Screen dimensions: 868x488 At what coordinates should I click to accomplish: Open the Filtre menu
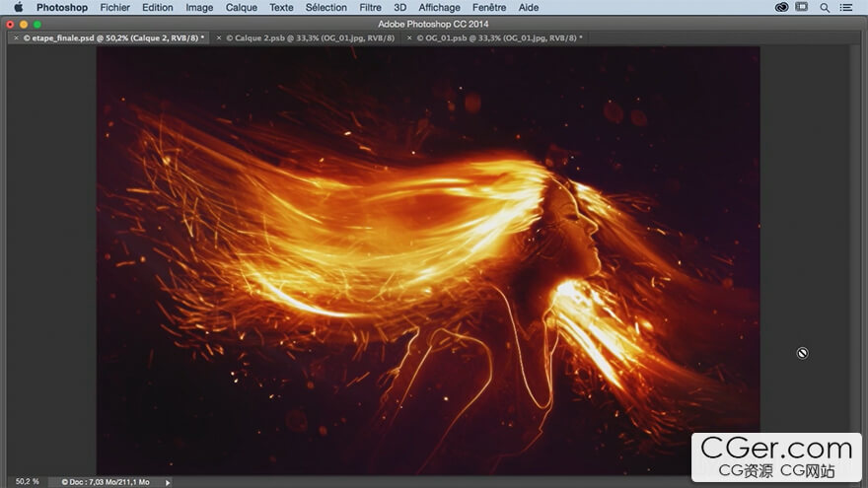370,7
